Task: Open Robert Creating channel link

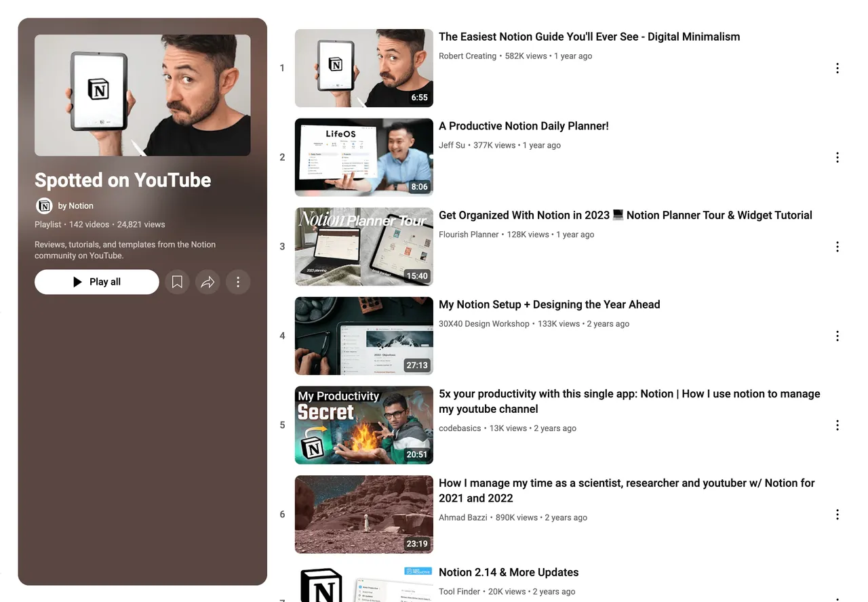Action: [467, 56]
